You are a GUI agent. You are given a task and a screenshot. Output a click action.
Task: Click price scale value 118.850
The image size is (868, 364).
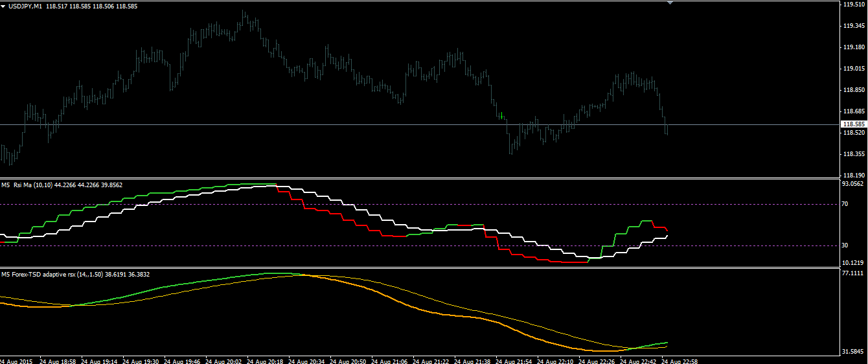(x=854, y=90)
